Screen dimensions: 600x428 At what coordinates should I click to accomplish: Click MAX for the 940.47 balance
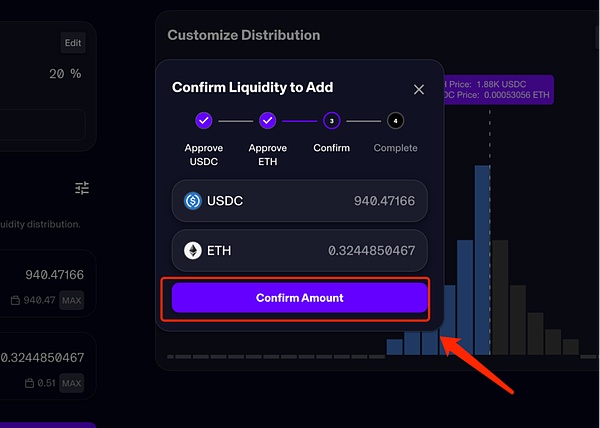click(x=71, y=300)
